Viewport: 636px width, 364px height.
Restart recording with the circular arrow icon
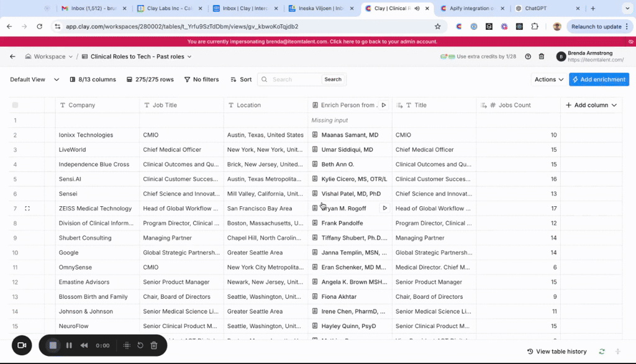click(x=140, y=345)
